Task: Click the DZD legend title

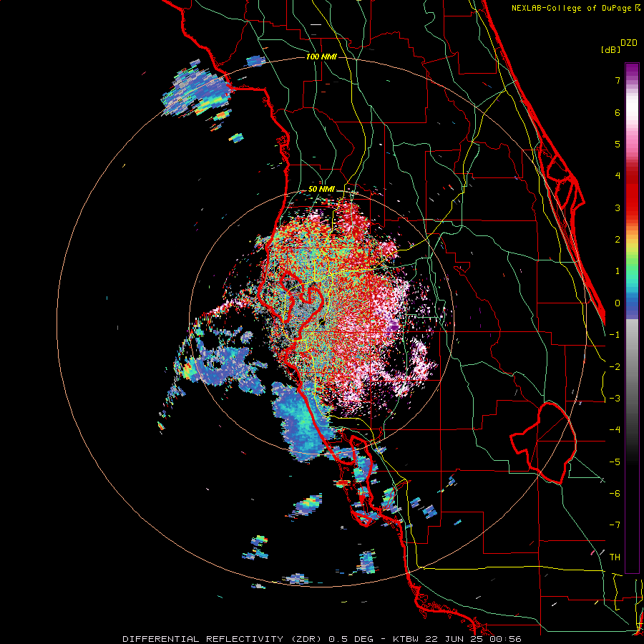Action: (x=629, y=43)
